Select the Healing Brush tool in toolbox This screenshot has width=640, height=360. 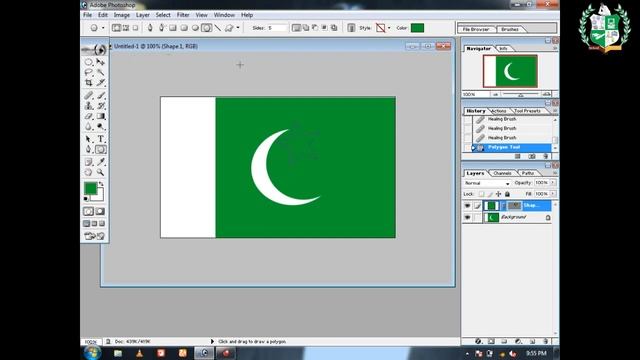(x=89, y=96)
